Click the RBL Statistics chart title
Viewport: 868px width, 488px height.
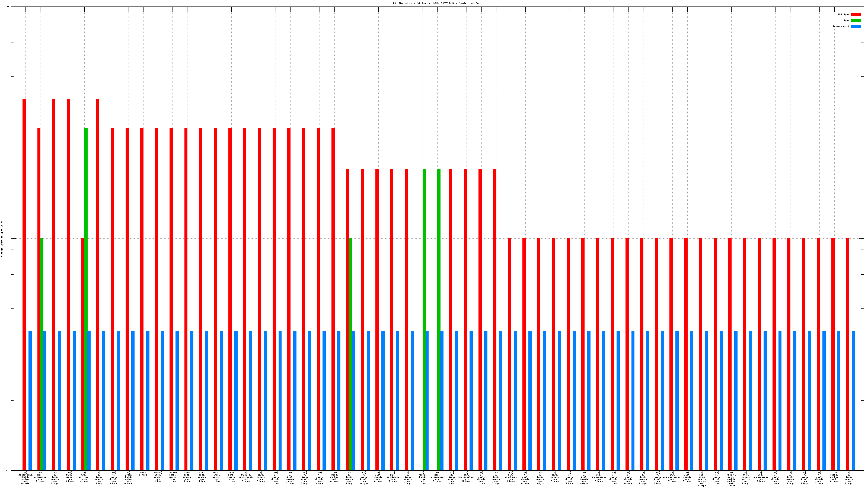click(437, 3)
